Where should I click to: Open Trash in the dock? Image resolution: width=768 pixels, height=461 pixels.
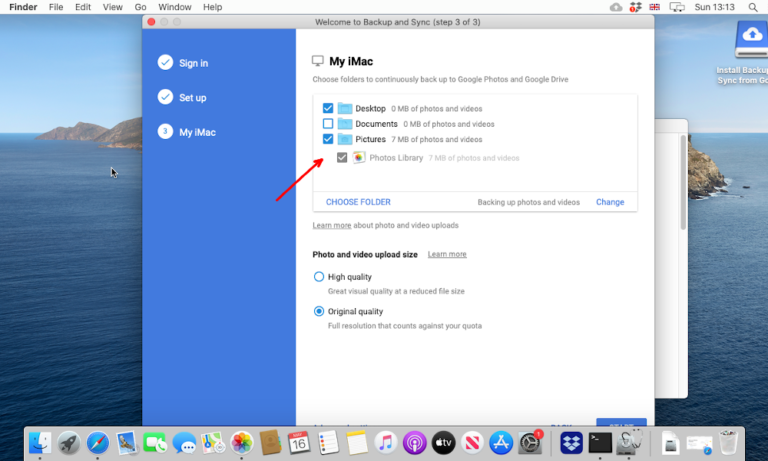click(728, 443)
